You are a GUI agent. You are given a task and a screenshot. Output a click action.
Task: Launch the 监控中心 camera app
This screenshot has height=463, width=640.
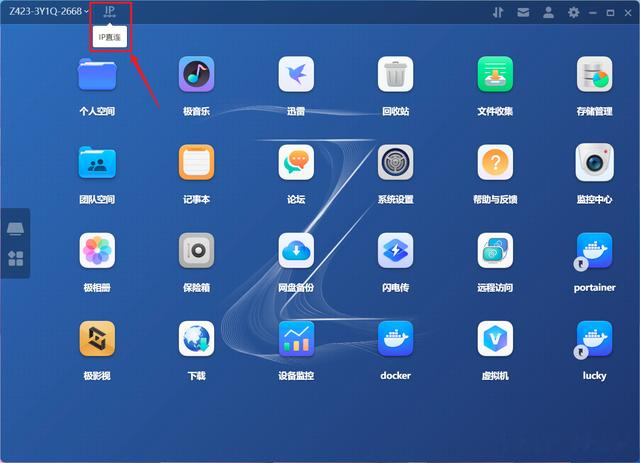[x=594, y=162]
